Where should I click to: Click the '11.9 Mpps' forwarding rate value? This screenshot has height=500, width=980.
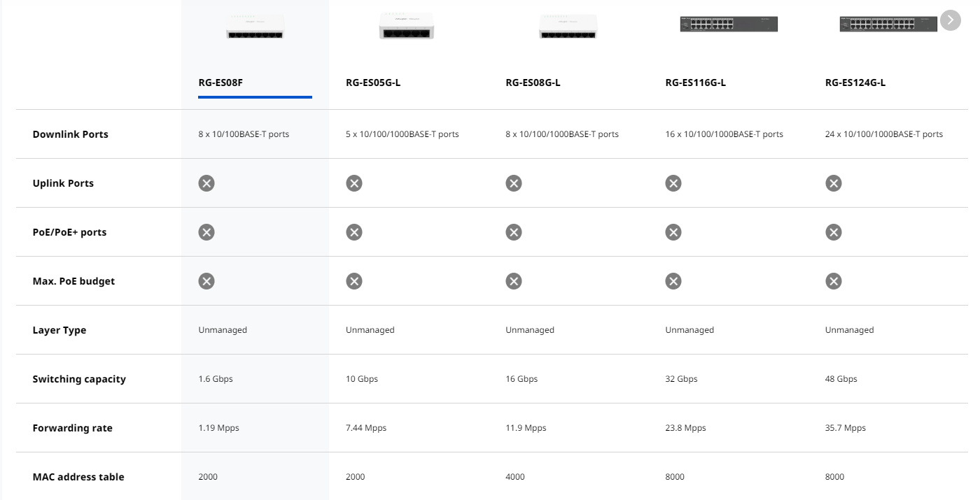(x=526, y=428)
